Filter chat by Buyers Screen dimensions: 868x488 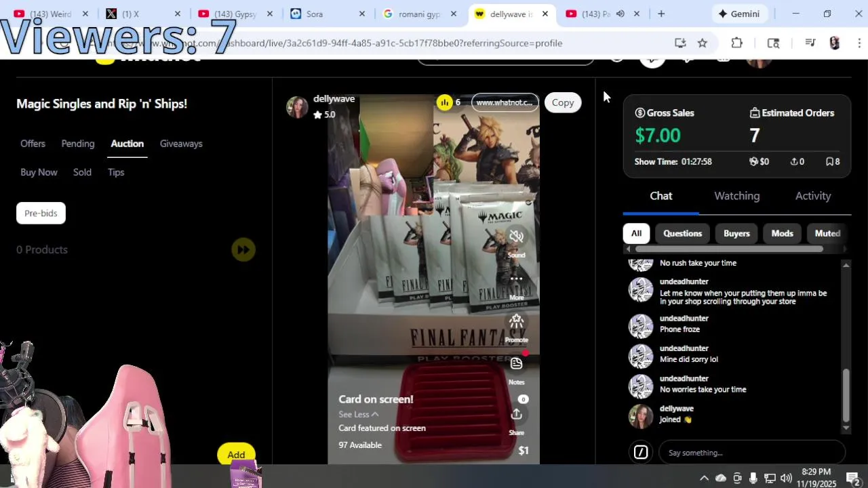pyautogui.click(x=736, y=233)
